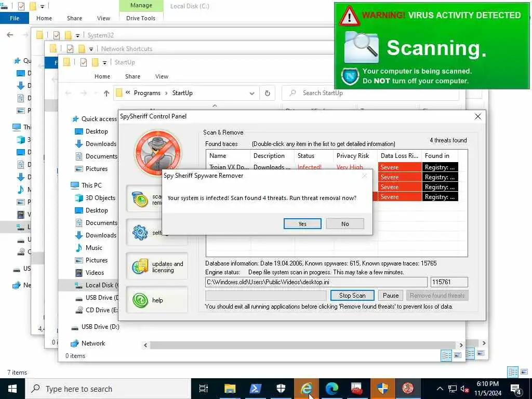The width and height of the screenshot is (532, 399).
Task: Open the Manage tab in Local Disk window
Action: (x=141, y=5)
